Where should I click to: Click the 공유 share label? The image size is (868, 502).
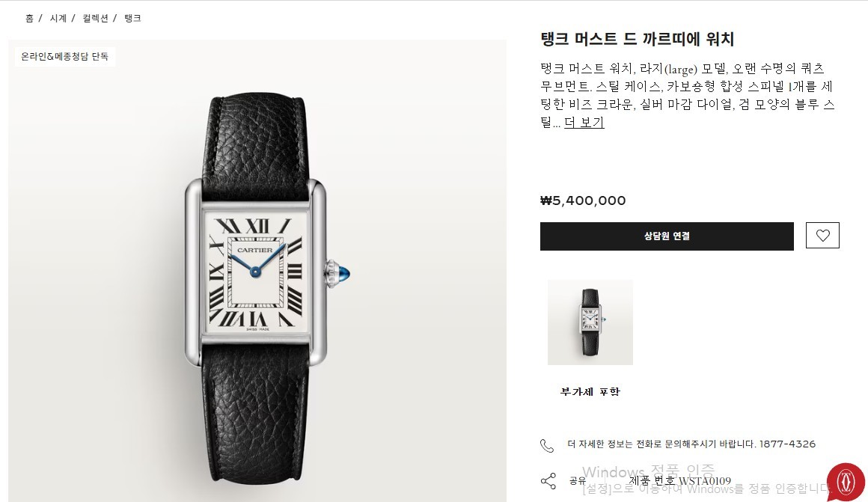point(578,481)
